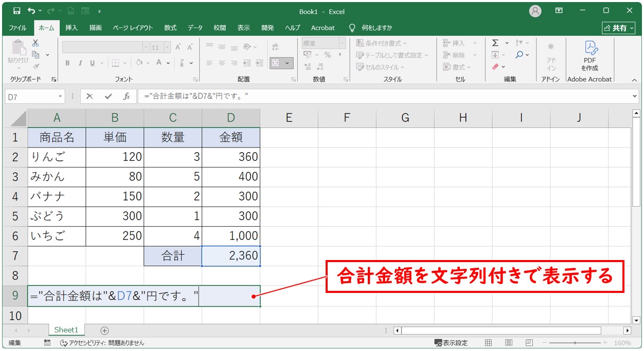Click the comma style icon
The width and height of the screenshot is (644, 351).
pyautogui.click(x=340, y=54)
